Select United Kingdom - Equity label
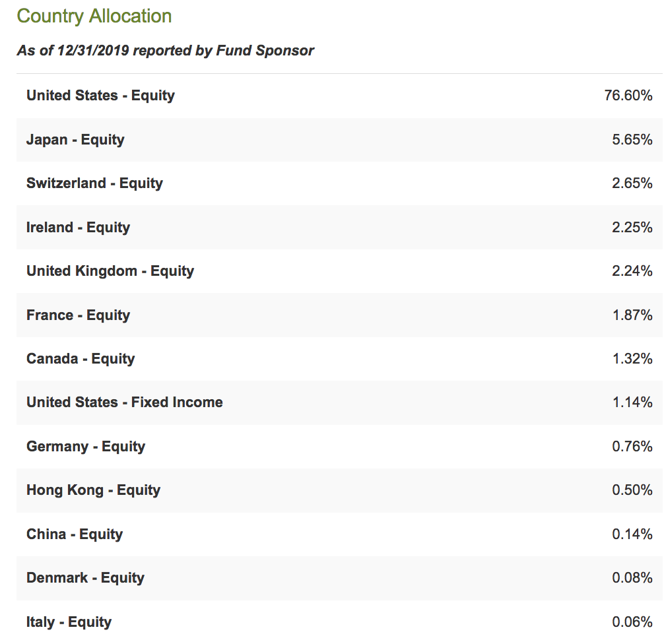Screen dimensions: 664x644 tap(110, 271)
